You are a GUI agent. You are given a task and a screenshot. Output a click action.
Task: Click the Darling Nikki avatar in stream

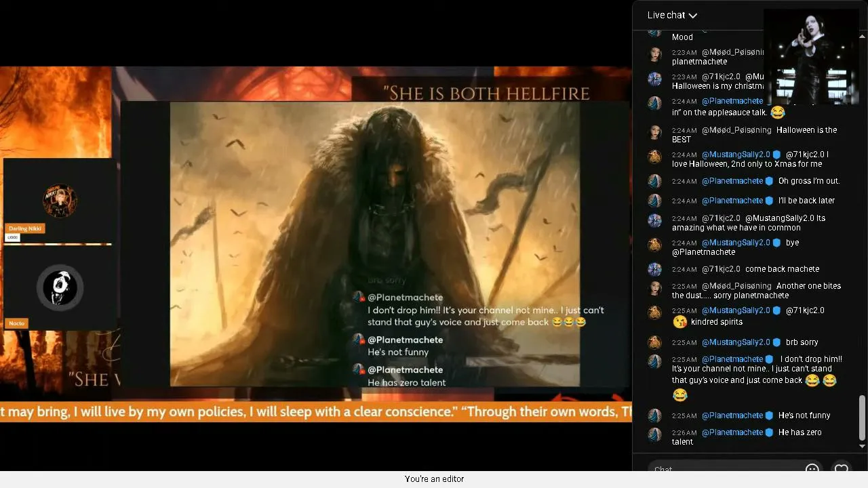click(60, 201)
